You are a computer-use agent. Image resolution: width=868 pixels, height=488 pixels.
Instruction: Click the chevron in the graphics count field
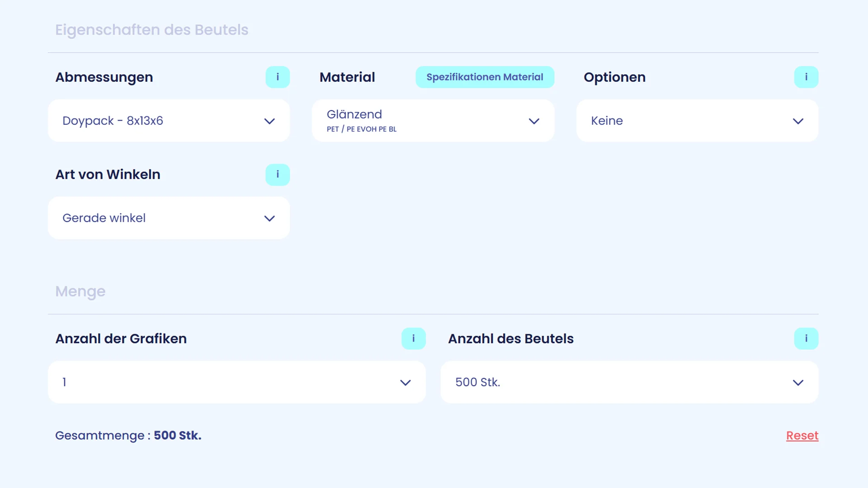406,383
